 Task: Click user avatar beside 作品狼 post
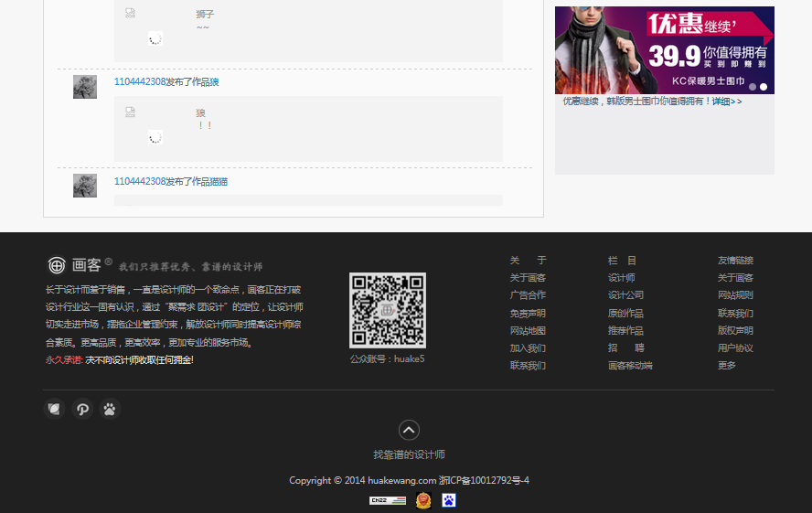pos(85,87)
